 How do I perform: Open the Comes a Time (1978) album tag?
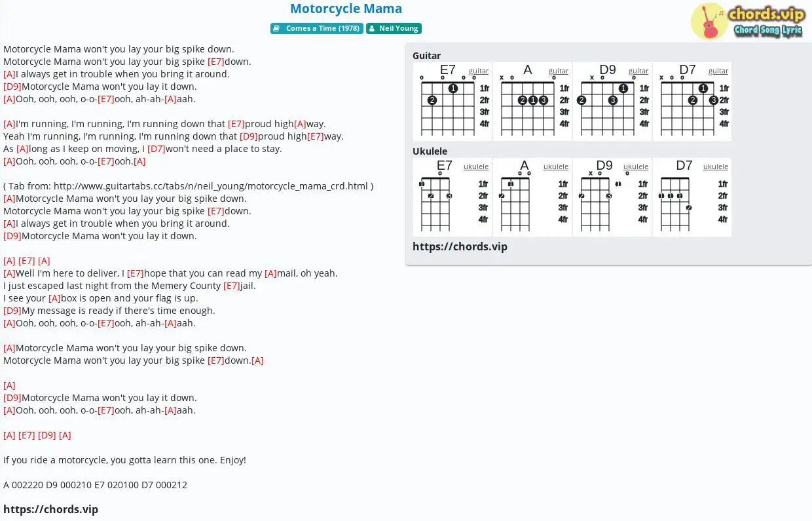point(317,29)
